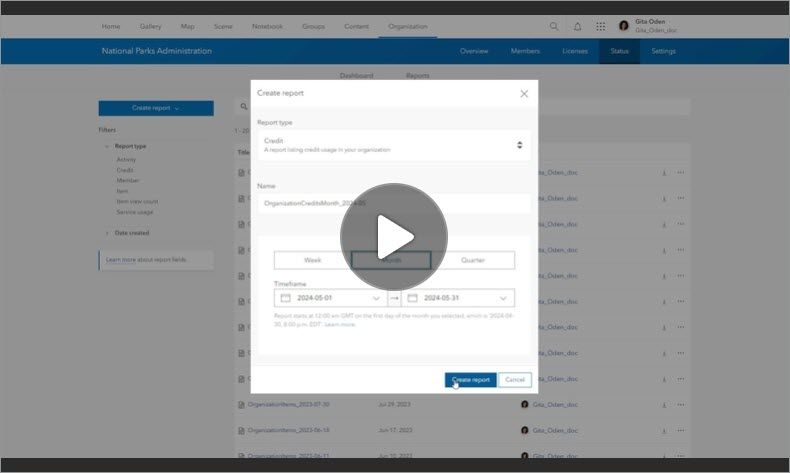Select the Quarter time period option
The image size is (790, 473).
point(473,260)
